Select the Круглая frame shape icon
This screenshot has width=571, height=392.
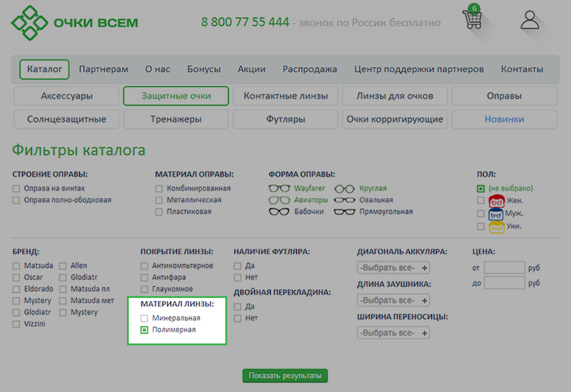point(344,189)
